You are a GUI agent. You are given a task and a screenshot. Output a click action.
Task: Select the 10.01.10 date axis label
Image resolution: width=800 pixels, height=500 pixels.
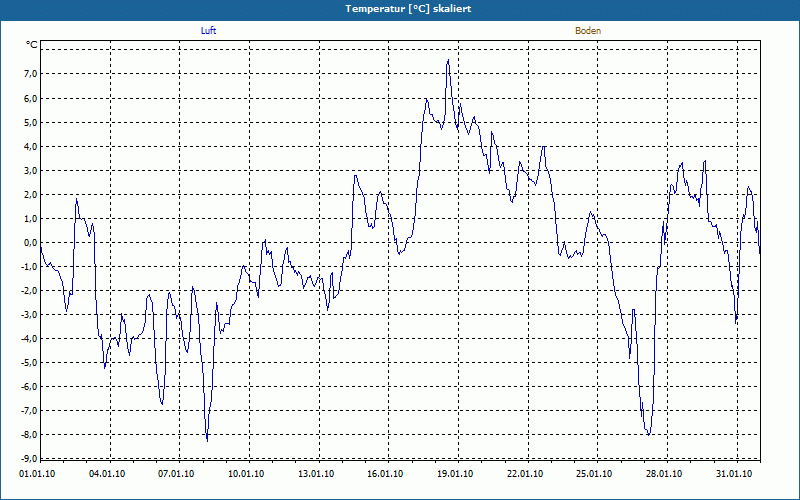pos(246,473)
